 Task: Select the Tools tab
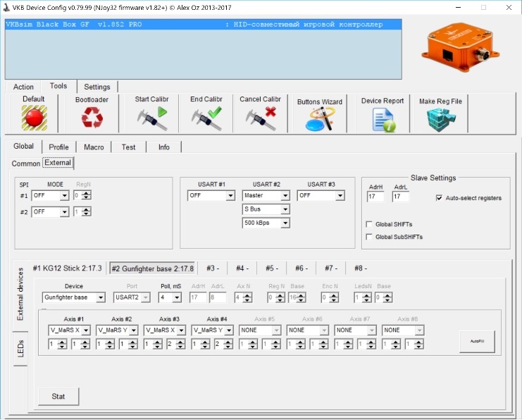tap(58, 86)
